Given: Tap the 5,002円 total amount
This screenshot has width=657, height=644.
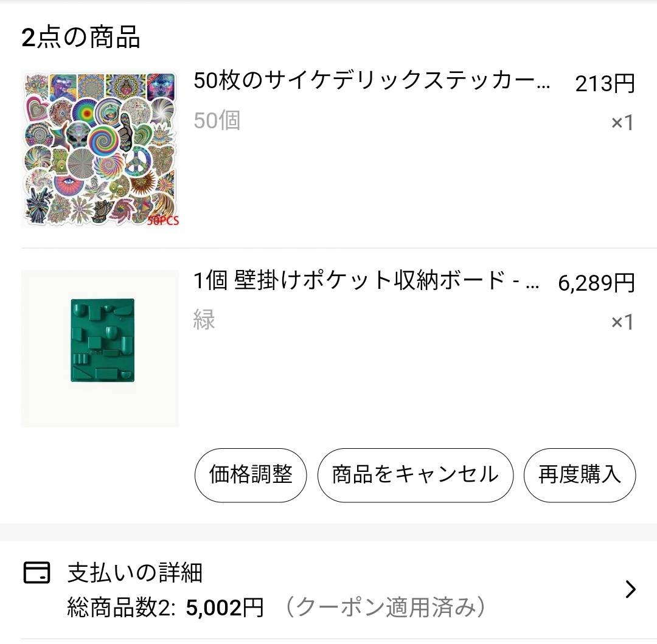Looking at the screenshot, I should click(x=225, y=608).
